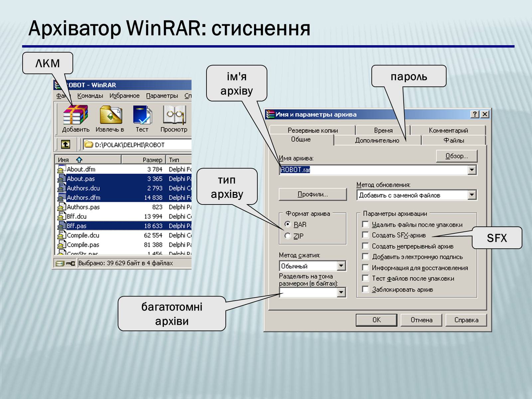Open the Метод сжатия dropdown
This screenshot has width=532, height=399.
click(341, 266)
